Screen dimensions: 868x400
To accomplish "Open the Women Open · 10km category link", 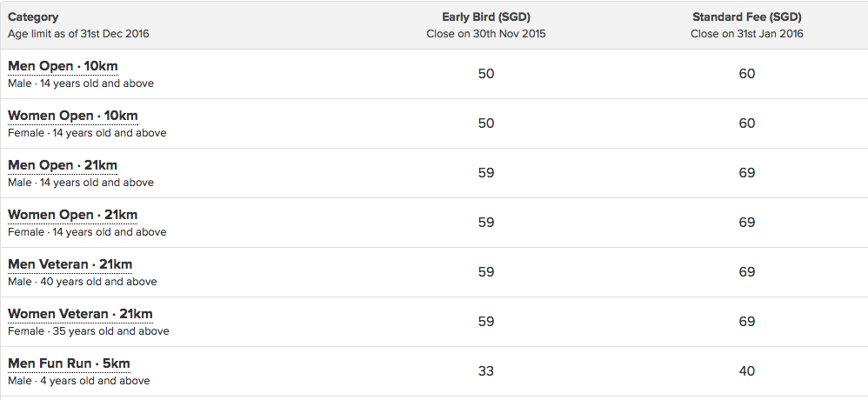I will tap(72, 117).
